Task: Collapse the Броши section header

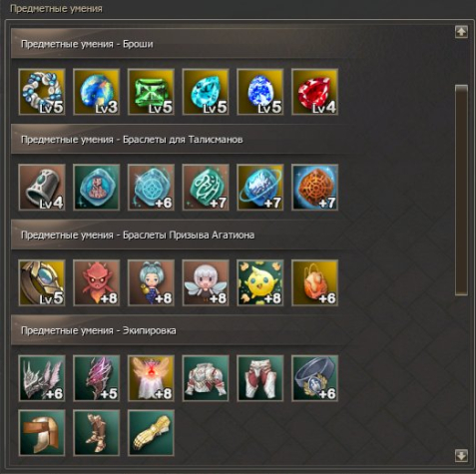Action: [x=182, y=44]
